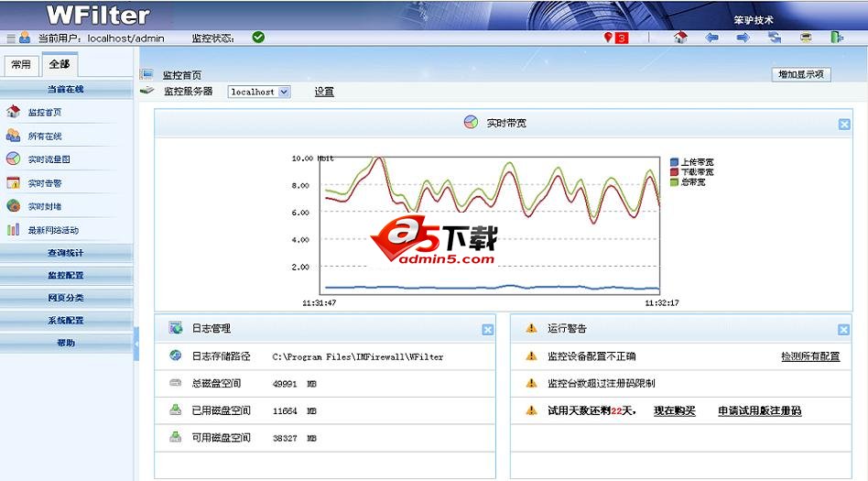The image size is (868, 481).
Task: Open the red alert count badge showing 3
Action: (x=622, y=38)
